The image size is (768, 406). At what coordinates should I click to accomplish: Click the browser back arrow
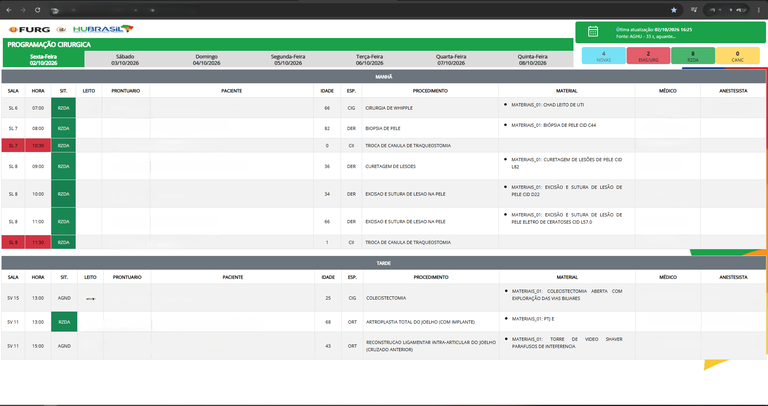click(8, 10)
